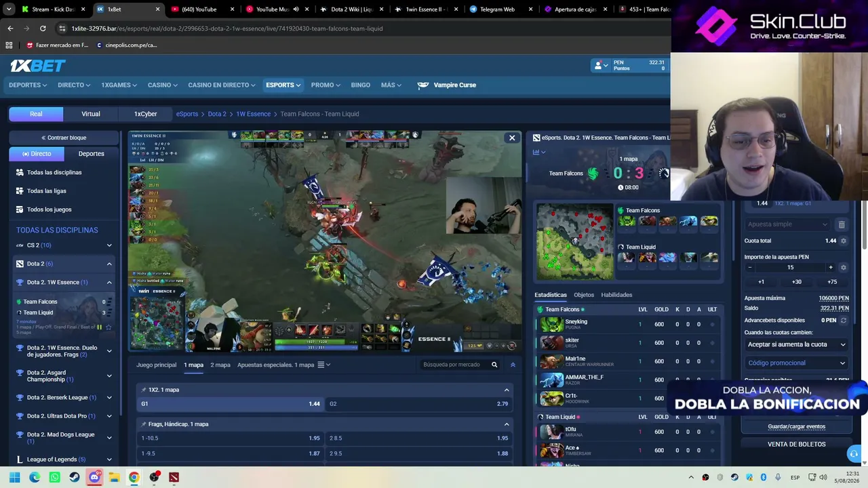Open VENTA DE BOLETOS
868x488 pixels.
pos(797,445)
